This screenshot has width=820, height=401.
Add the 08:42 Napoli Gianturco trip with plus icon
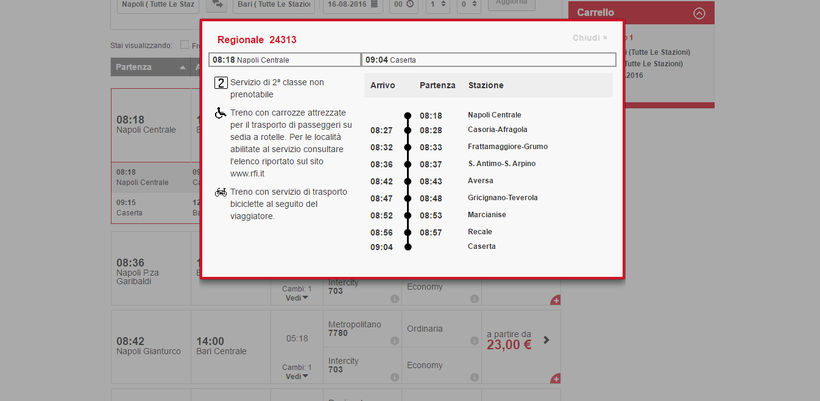(x=555, y=378)
